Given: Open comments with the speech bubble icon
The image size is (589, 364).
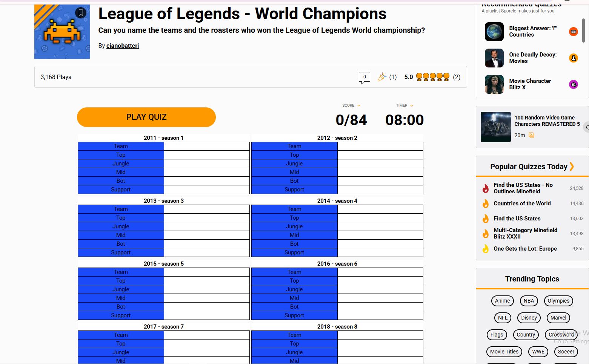Looking at the screenshot, I should pos(364,77).
